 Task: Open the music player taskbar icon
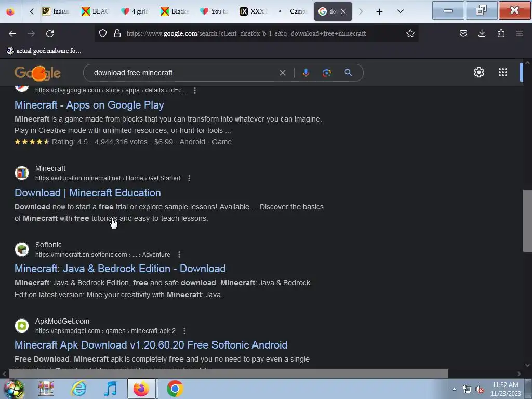111,389
